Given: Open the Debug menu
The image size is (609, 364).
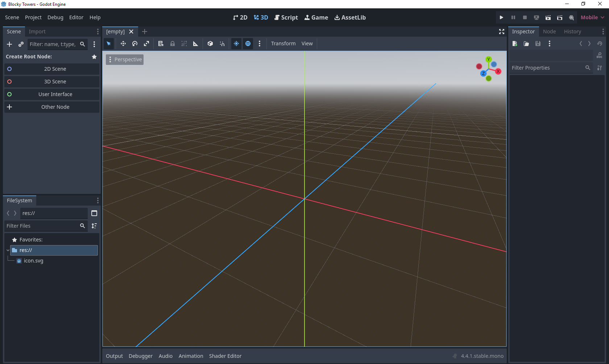Looking at the screenshot, I should [55, 17].
